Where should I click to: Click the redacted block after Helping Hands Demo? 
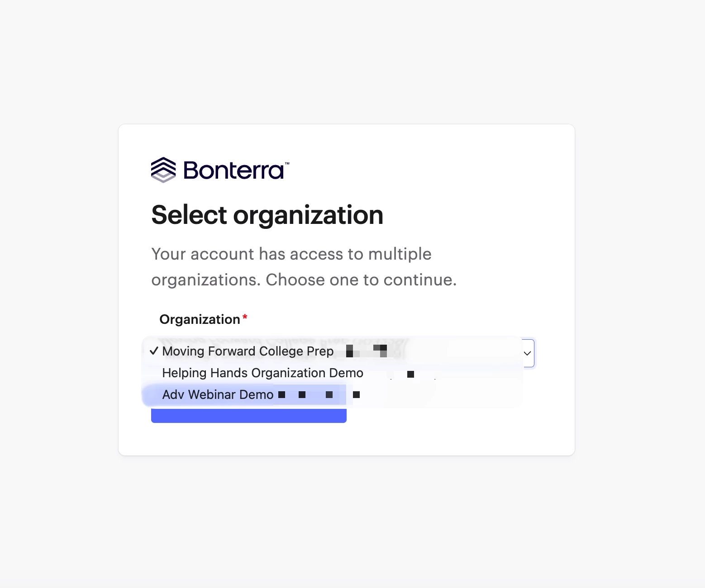click(411, 374)
